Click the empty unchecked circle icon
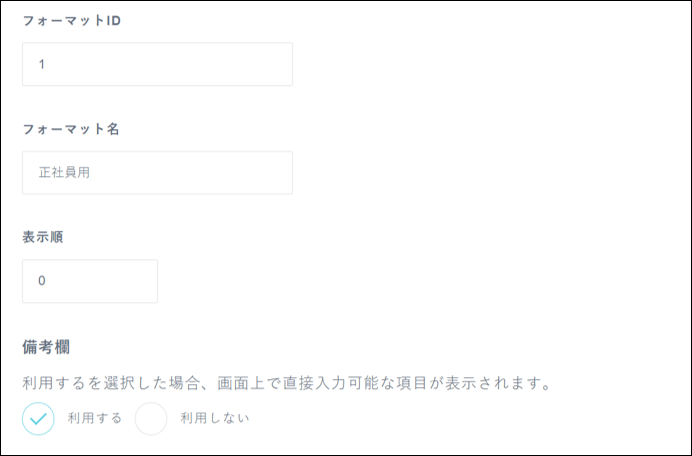Viewport: 692px width, 456px height. click(151, 419)
